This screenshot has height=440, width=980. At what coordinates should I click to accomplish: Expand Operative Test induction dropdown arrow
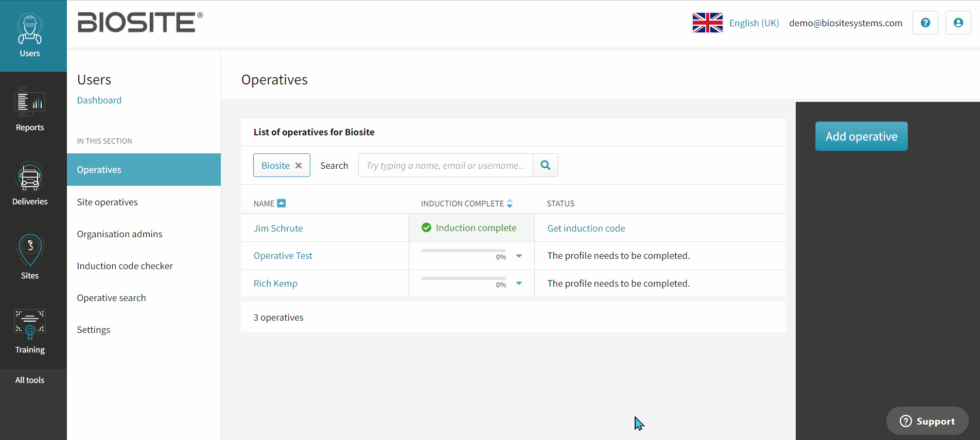point(519,256)
